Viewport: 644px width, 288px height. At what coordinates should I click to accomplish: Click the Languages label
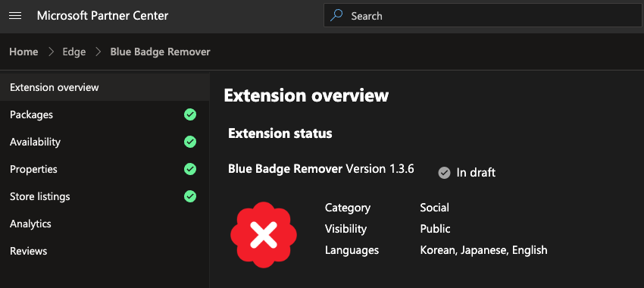(352, 250)
